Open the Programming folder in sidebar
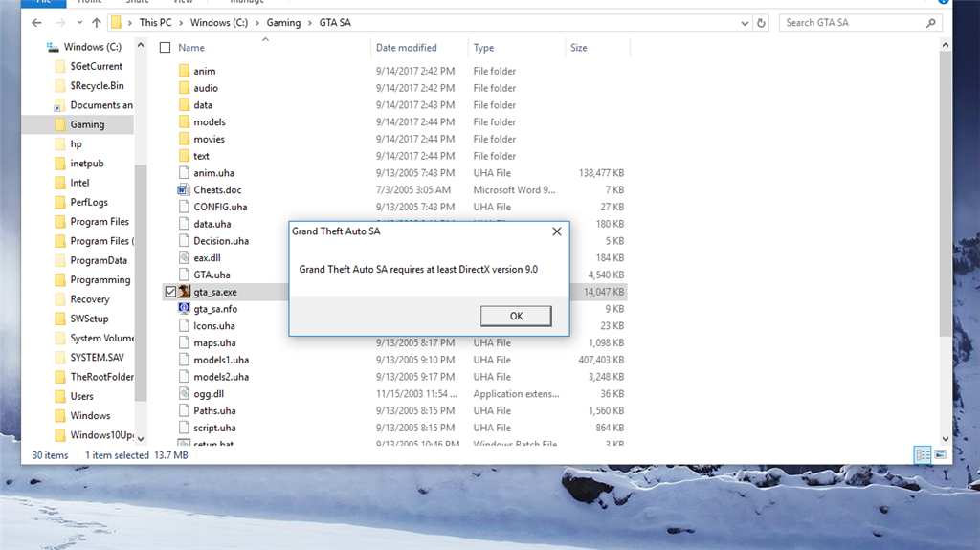The image size is (980, 550). click(100, 279)
